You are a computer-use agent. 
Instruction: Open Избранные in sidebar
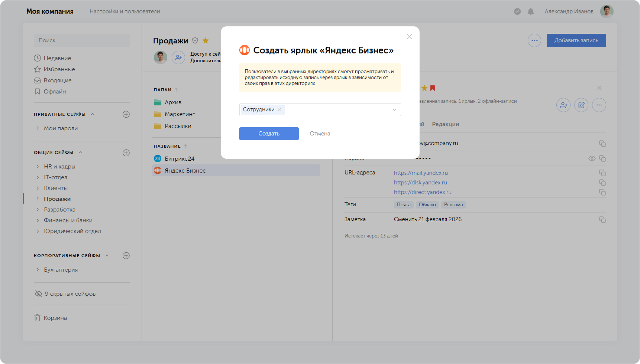[x=54, y=69]
